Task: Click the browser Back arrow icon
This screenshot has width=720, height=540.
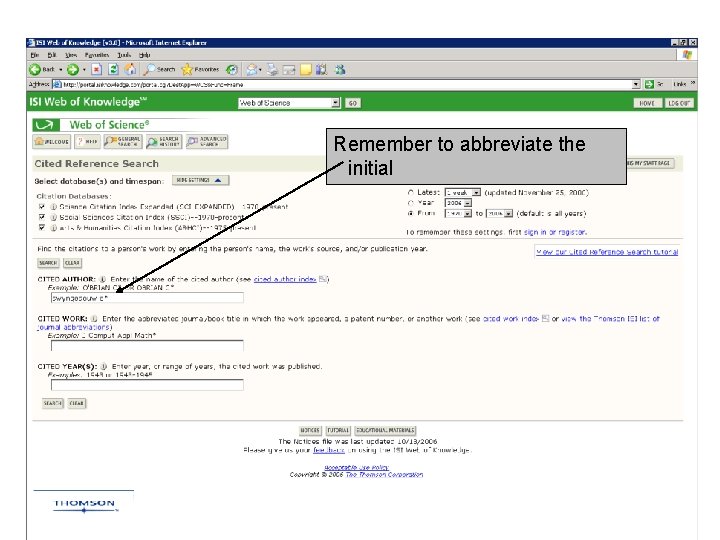Action: (34, 70)
